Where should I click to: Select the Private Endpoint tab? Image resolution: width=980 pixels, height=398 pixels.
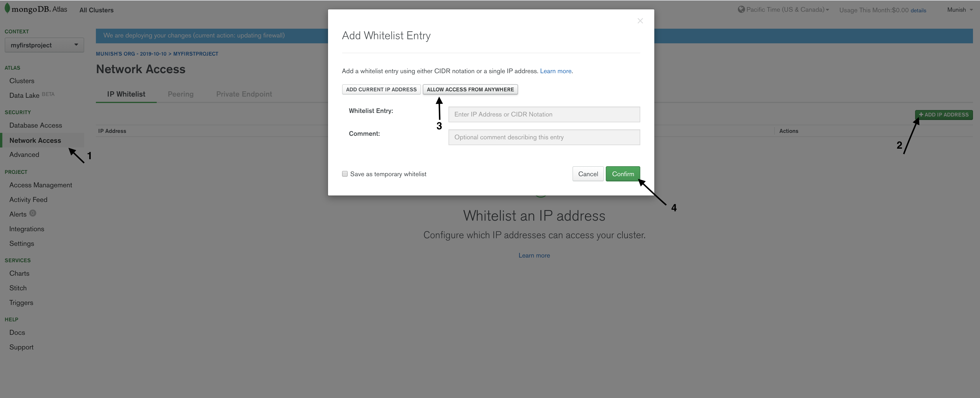[x=244, y=94]
